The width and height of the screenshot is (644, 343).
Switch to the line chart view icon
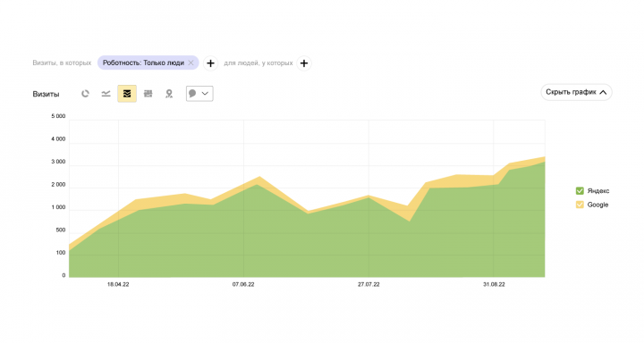click(x=106, y=94)
